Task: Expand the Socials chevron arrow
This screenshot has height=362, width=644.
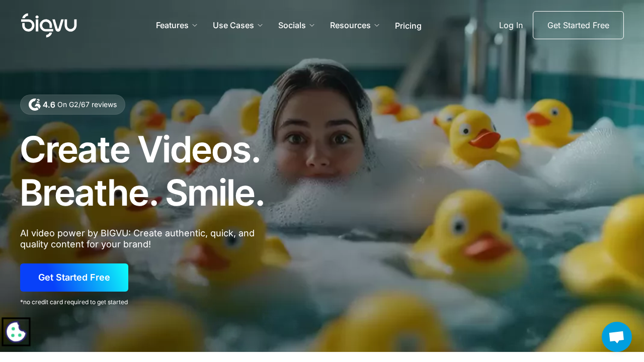Action: tap(312, 25)
